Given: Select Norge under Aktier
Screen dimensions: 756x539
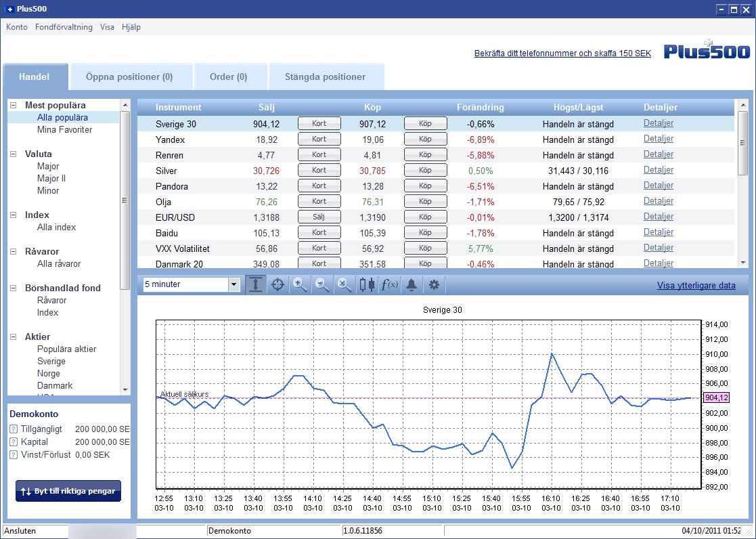Looking at the screenshot, I should coord(49,374).
